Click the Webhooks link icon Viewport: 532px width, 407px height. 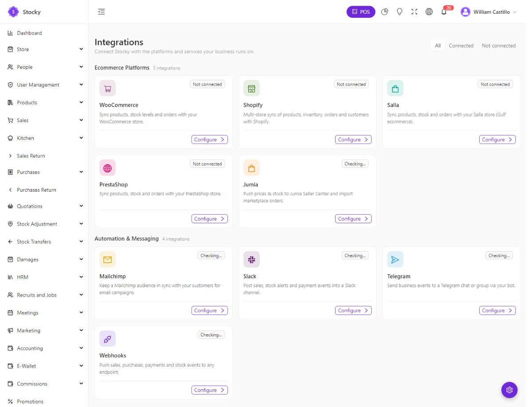pos(107,339)
